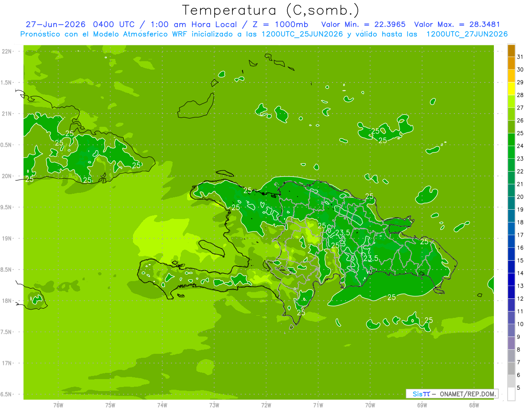Select the yellow legend swatch between 28 and 29
Viewport: 532px width, 411px height.
point(511,89)
